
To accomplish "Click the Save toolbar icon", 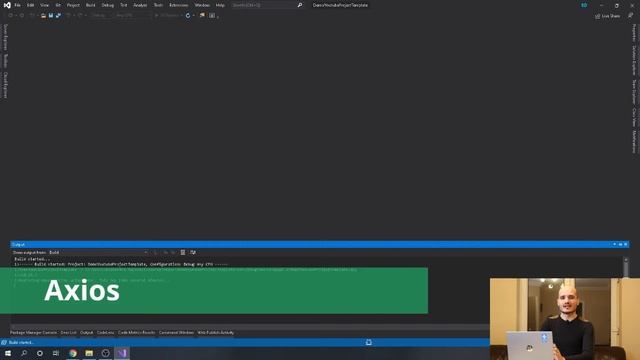I will (51, 16).
